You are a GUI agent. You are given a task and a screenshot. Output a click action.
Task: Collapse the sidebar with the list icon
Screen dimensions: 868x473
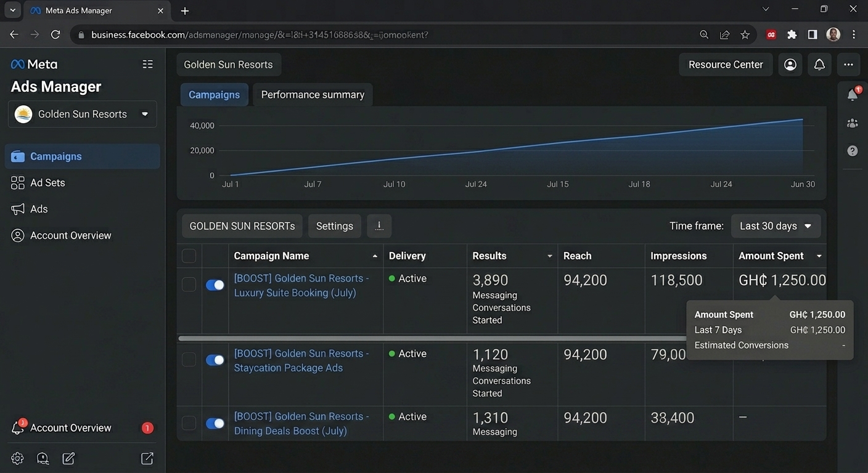tap(147, 64)
